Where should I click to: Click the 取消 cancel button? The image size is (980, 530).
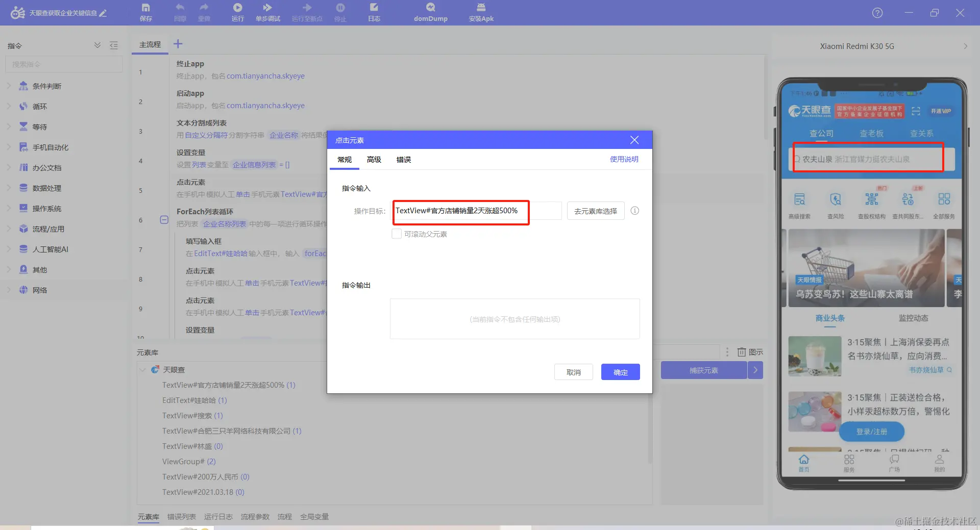[574, 372]
